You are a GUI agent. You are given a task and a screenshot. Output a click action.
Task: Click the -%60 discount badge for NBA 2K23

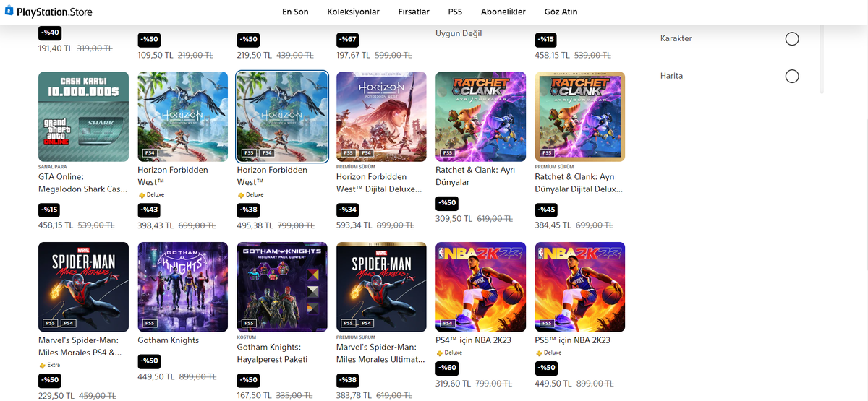pyautogui.click(x=447, y=368)
